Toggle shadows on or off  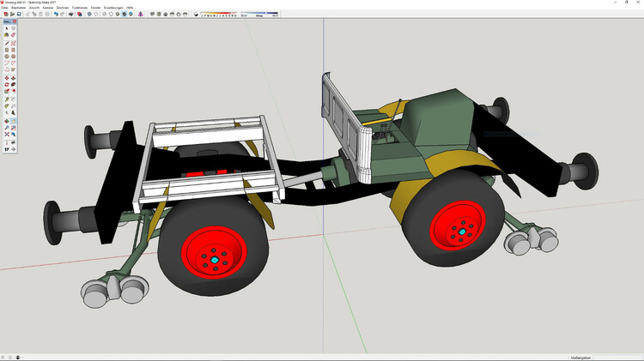pyautogui.click(x=197, y=15)
